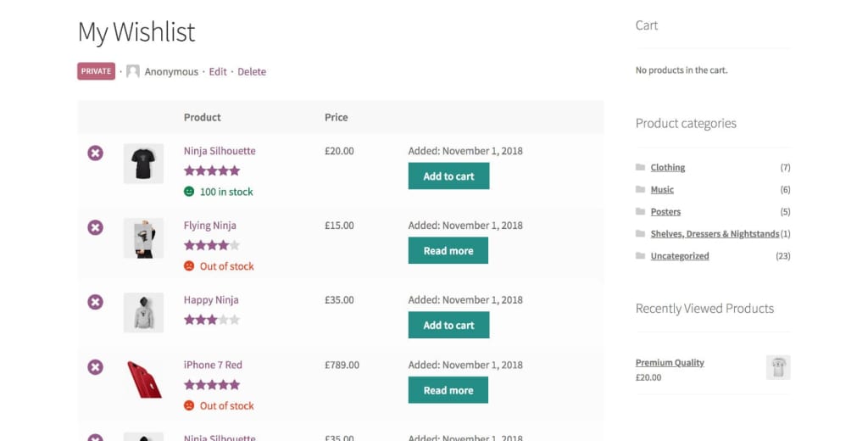
Task: Remove Flying Ninja from the wishlist
Action: click(95, 227)
